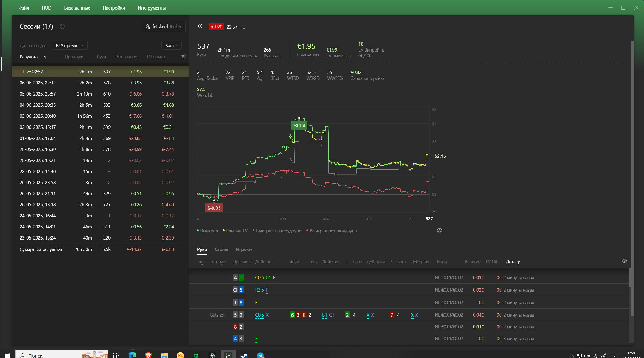Viewport: 644px width, 358px height.
Task: Sort hands by Лимит column header
Action: (x=441, y=262)
